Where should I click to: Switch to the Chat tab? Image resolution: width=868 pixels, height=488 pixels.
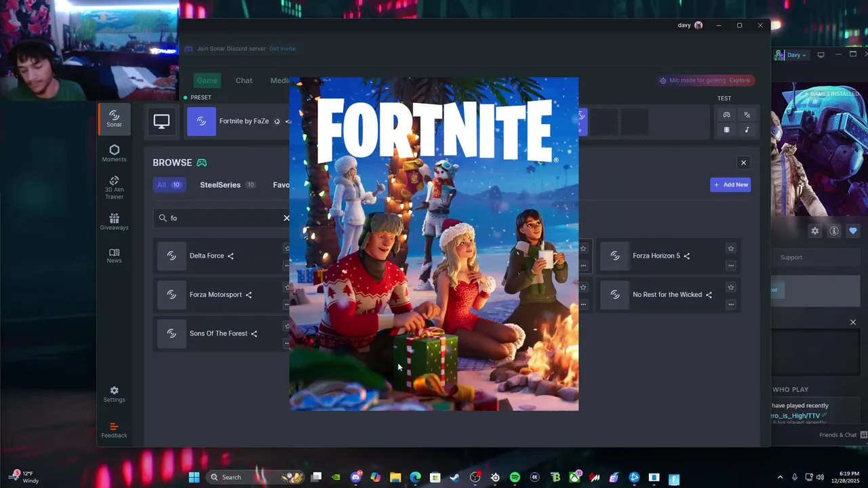click(x=244, y=81)
